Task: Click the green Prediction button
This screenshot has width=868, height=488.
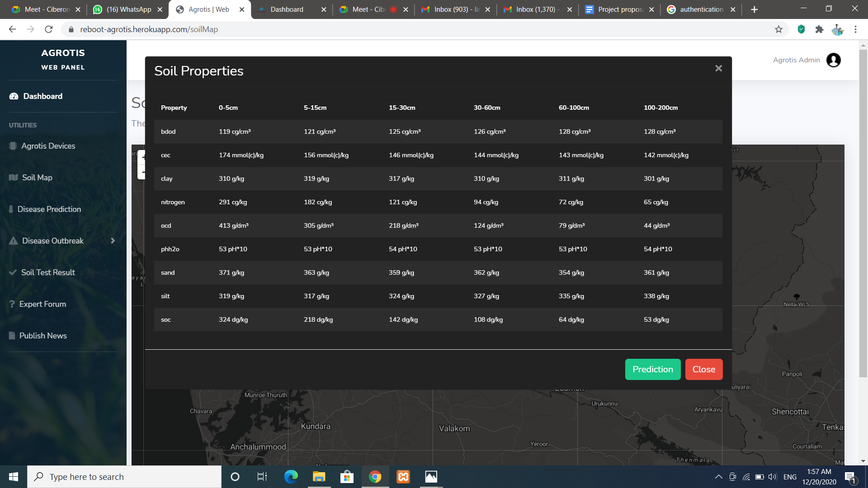Action: [652, 369]
